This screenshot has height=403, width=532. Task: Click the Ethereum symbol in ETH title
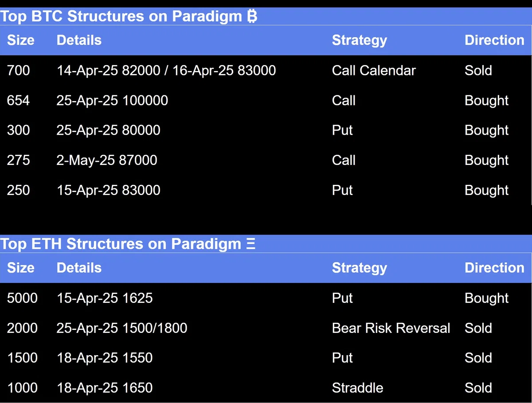point(251,244)
